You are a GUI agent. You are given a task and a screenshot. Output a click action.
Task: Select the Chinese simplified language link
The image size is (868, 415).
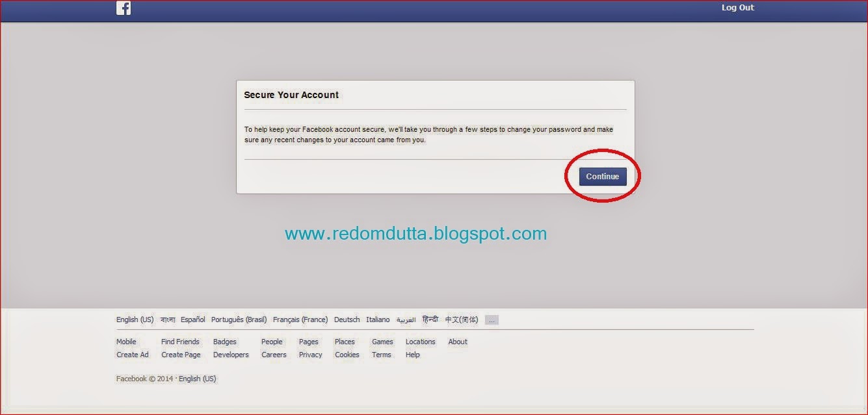pyautogui.click(x=462, y=320)
